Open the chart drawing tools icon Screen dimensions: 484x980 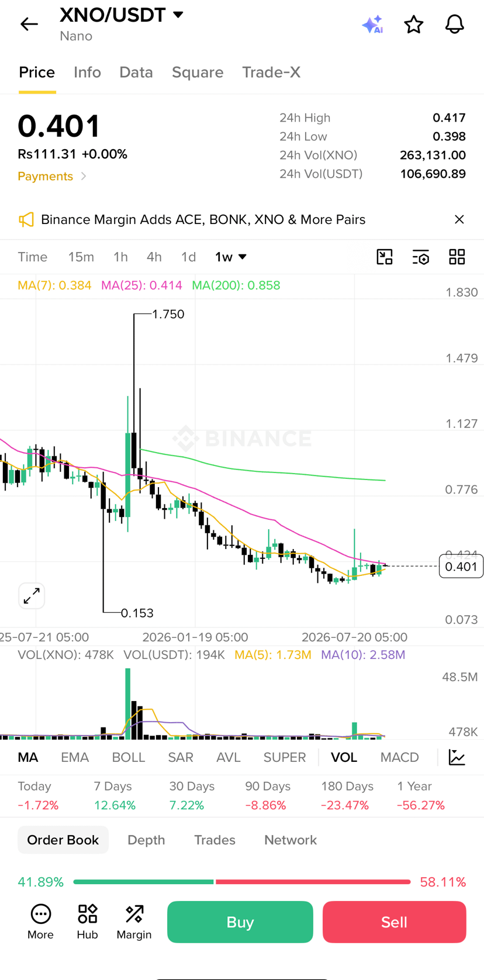(x=385, y=257)
